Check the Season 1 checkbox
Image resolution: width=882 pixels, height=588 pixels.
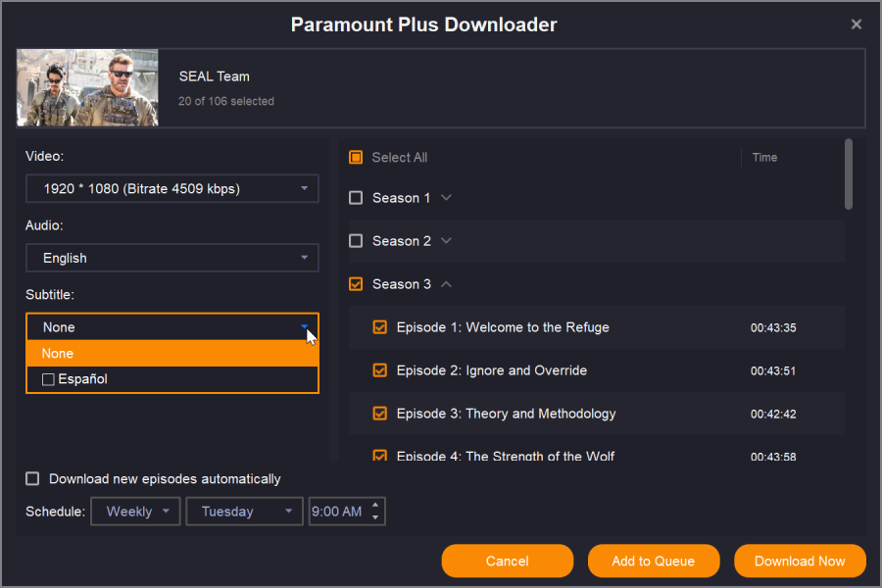pyautogui.click(x=356, y=198)
